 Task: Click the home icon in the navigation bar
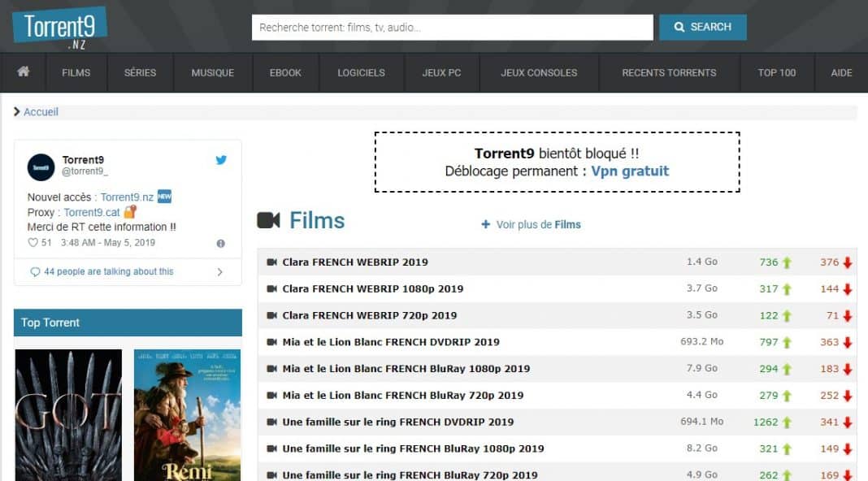point(22,72)
